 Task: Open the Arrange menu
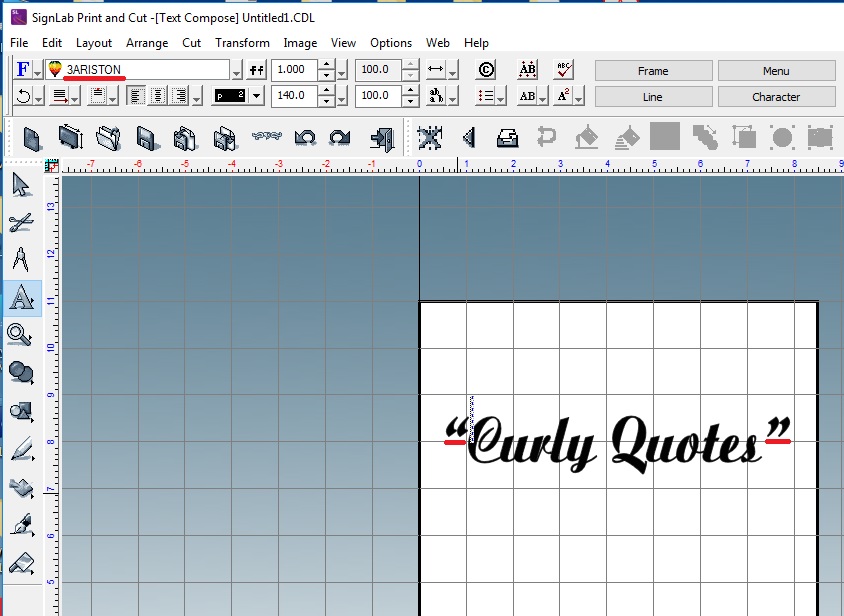pos(147,43)
